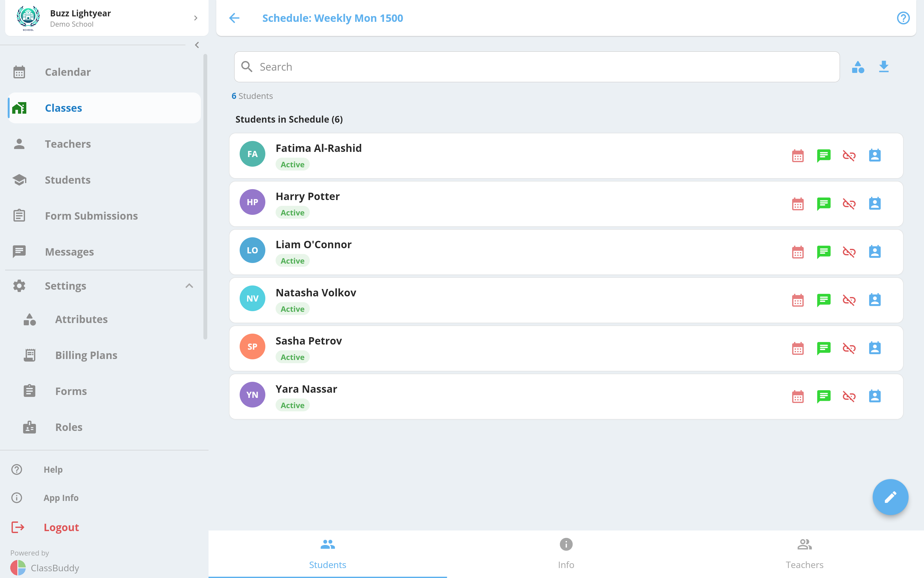Open Yara Nassar's profile card icon
Viewport: 924px width, 578px height.
(875, 397)
